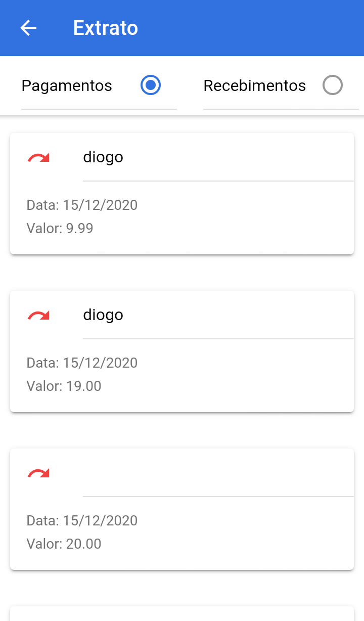The width and height of the screenshot is (364, 621).
Task: Tap the Extrato header title
Action: pyautogui.click(x=105, y=28)
